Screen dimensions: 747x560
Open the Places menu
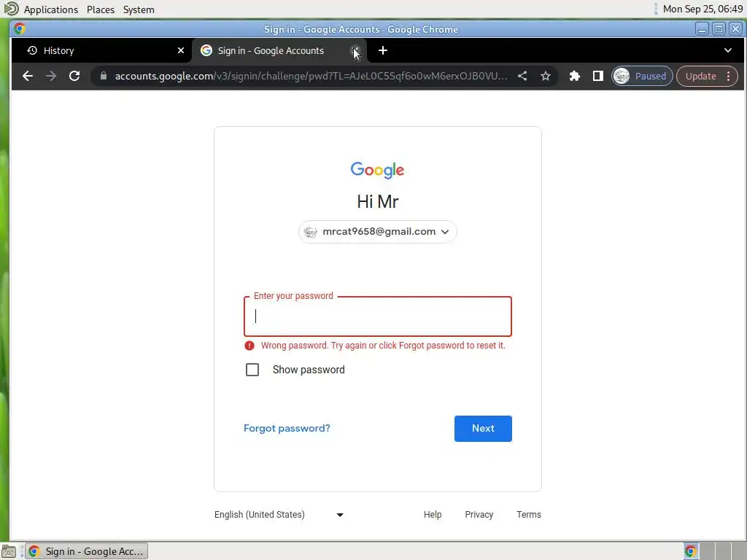[x=101, y=9]
